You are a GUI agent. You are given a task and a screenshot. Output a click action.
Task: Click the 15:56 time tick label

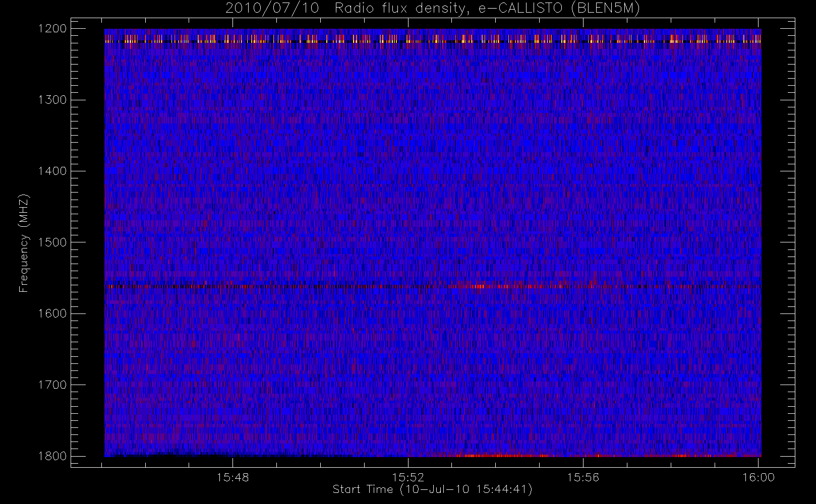(583, 477)
